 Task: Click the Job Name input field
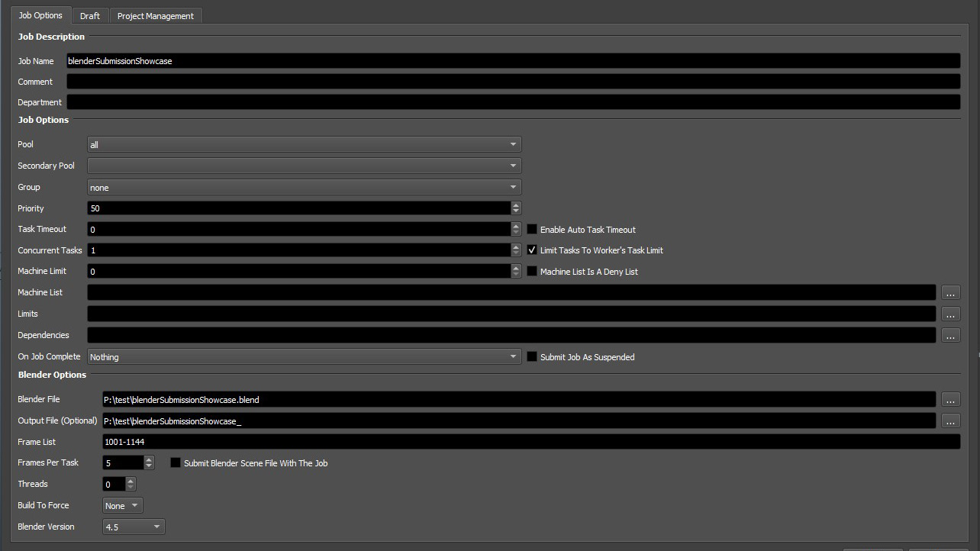click(513, 61)
